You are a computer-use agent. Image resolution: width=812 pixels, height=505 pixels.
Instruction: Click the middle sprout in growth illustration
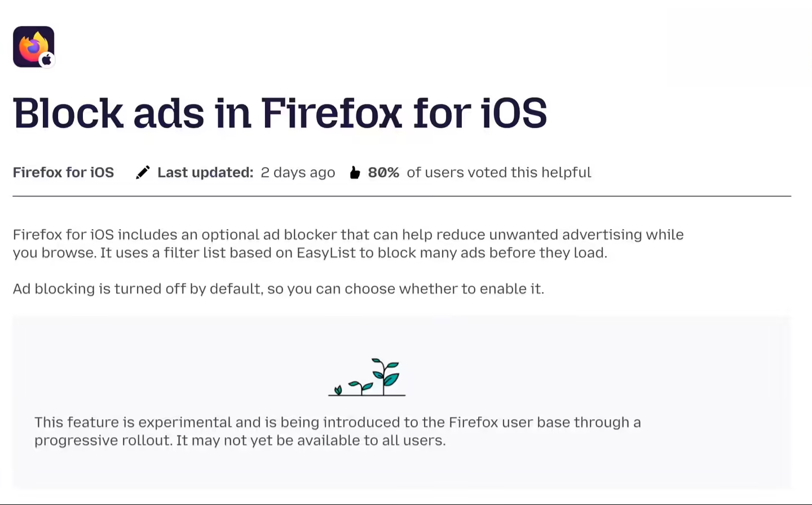point(361,387)
